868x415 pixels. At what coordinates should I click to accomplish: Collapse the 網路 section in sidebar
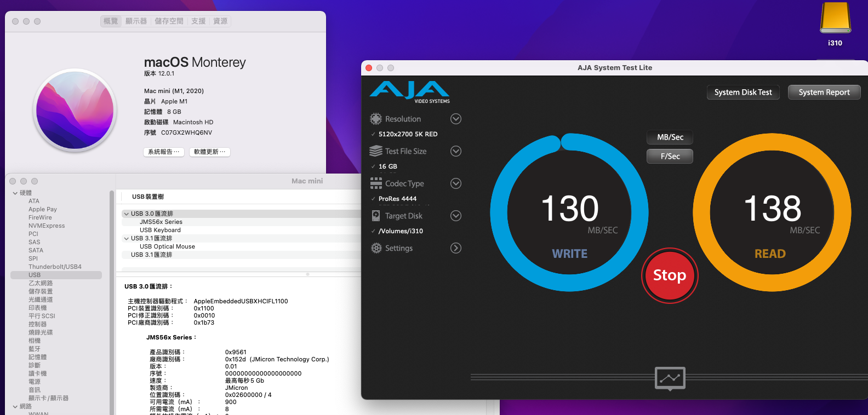[x=15, y=406]
